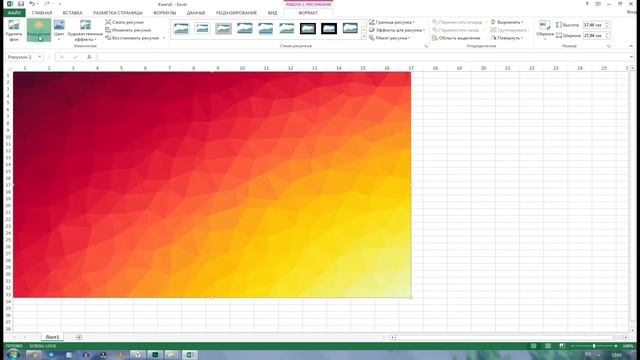The height and width of the screenshot is (360, 640).
Task: Click the Redo arrow in quick access
Action: coord(47,4)
